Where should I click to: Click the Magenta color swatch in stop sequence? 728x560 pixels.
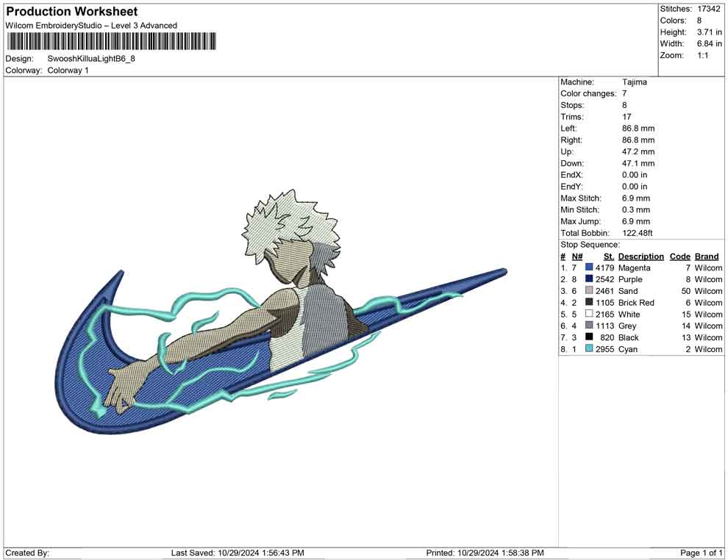tap(589, 268)
